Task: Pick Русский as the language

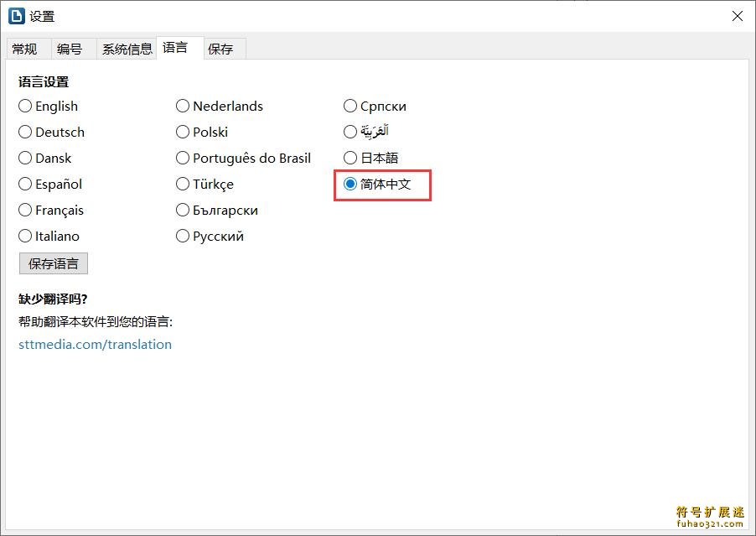Action: point(210,237)
